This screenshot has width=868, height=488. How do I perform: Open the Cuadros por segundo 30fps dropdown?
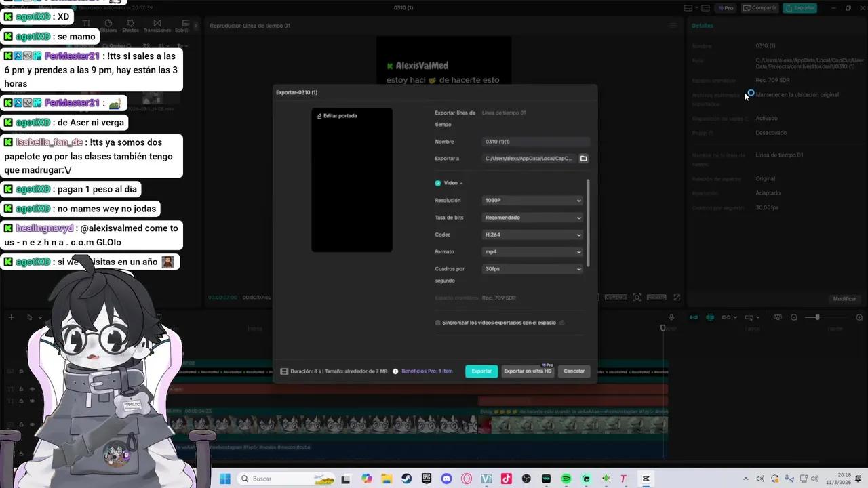point(533,269)
